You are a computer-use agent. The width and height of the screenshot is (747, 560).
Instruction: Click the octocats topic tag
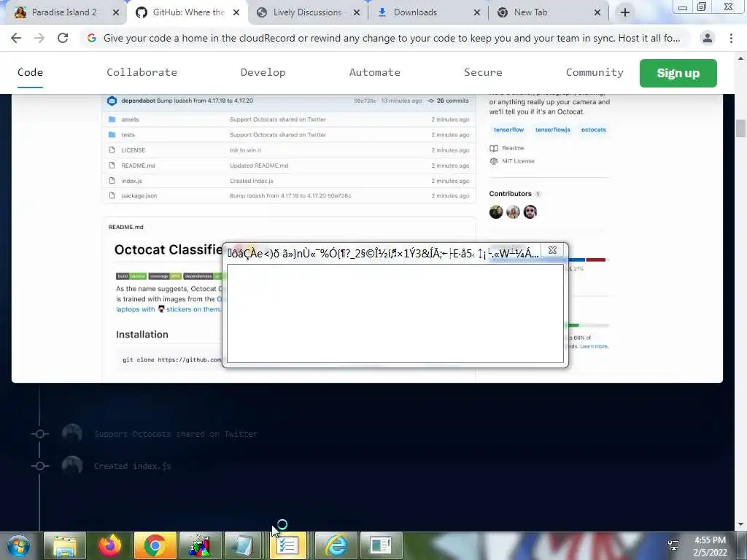(593, 130)
